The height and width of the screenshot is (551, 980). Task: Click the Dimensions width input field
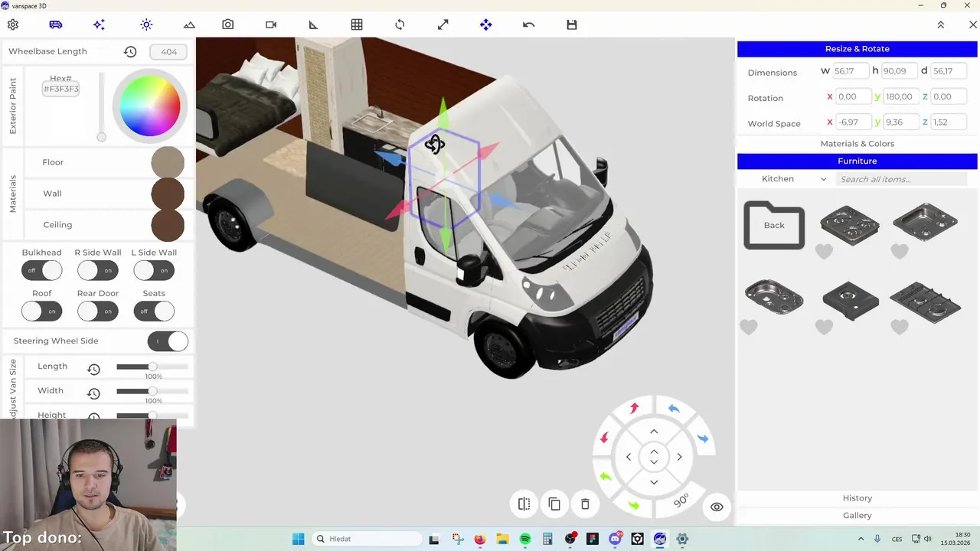point(851,71)
